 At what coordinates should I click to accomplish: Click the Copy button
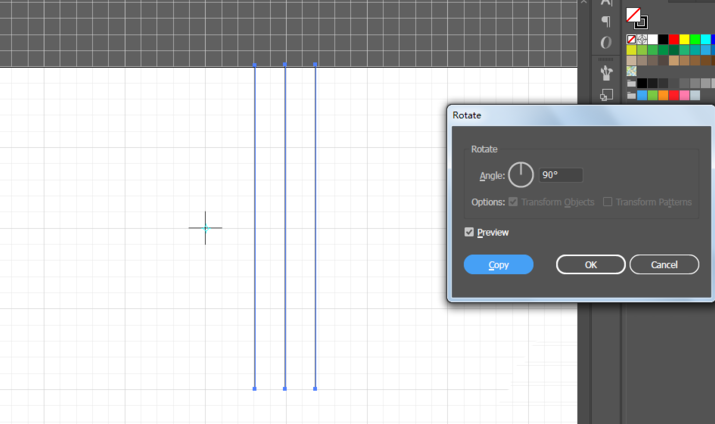[x=498, y=264]
